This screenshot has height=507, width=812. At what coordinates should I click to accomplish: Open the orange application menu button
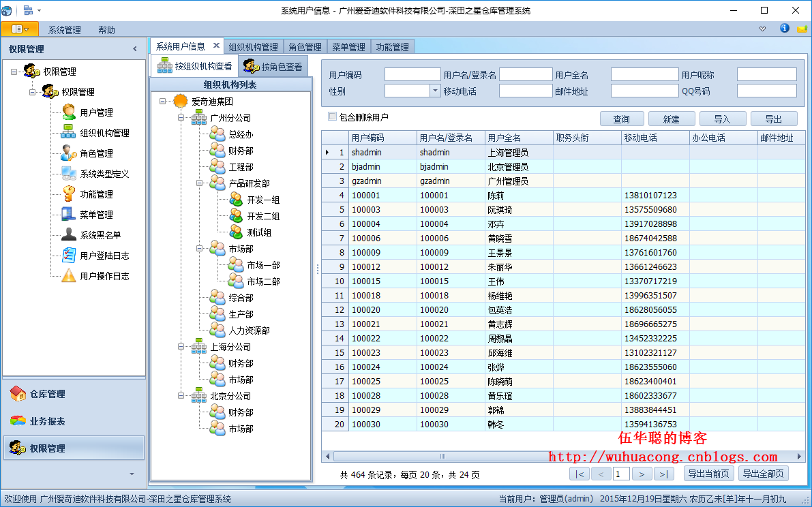(x=19, y=29)
